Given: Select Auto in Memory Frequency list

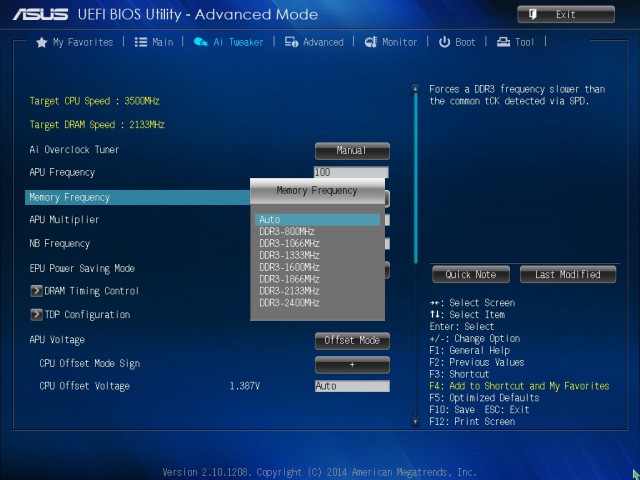Looking at the screenshot, I should coord(318,220).
